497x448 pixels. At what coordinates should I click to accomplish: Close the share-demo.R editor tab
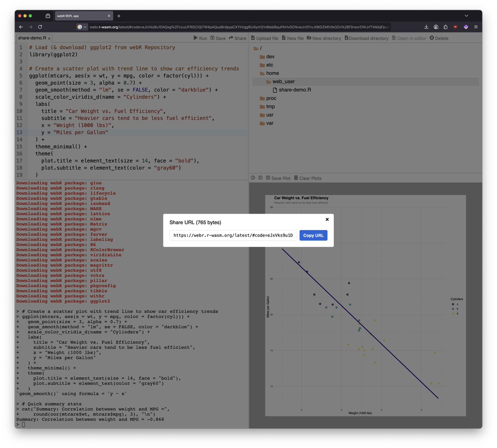(x=49, y=38)
